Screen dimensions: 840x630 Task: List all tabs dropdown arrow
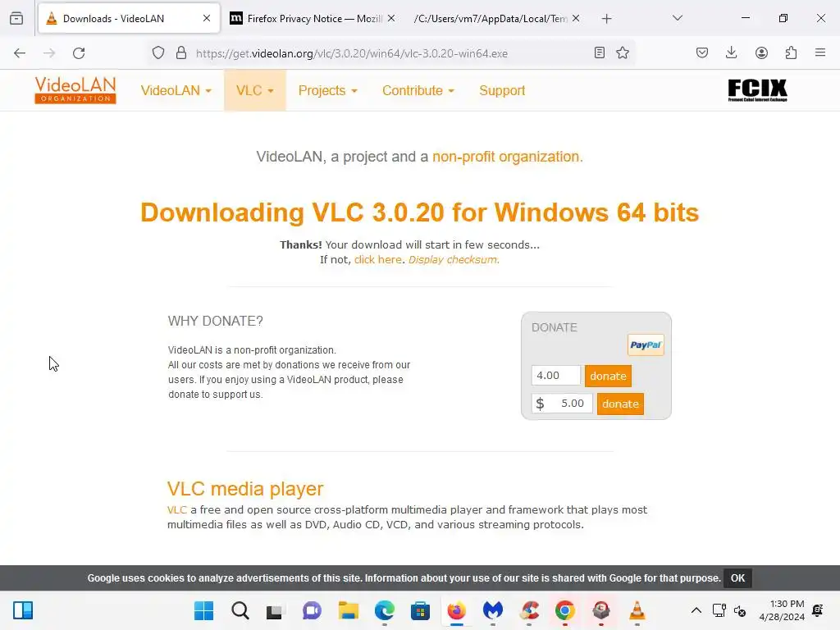coord(677,18)
